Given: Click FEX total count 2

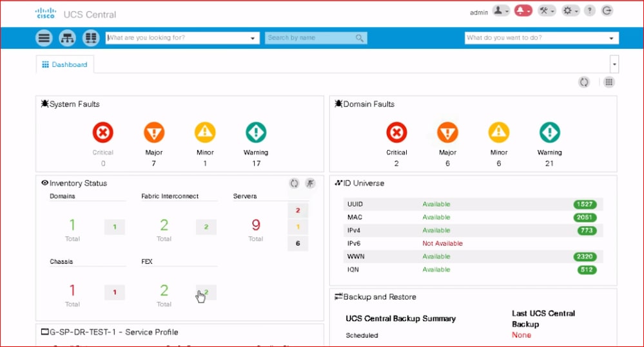Looking at the screenshot, I should 164,290.
